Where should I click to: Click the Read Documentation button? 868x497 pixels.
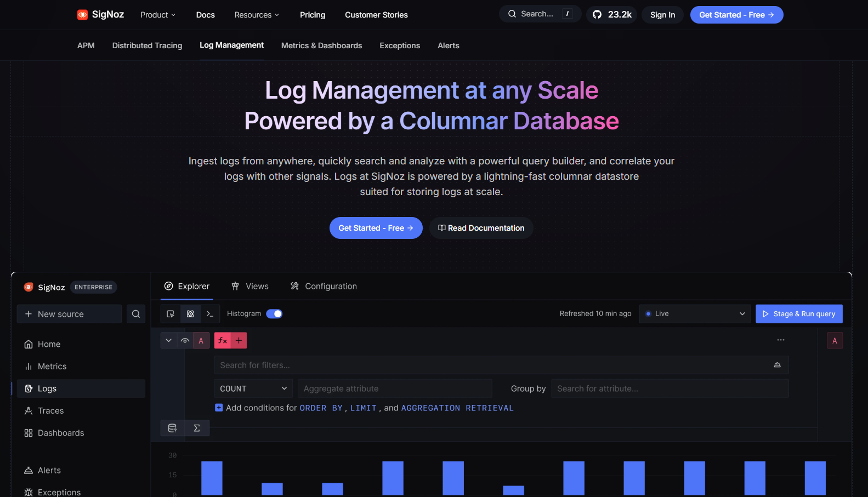coord(481,228)
